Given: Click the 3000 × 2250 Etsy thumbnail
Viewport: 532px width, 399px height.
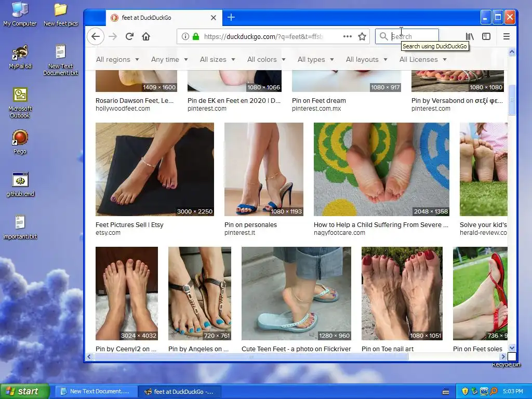Looking at the screenshot, I should [x=155, y=169].
